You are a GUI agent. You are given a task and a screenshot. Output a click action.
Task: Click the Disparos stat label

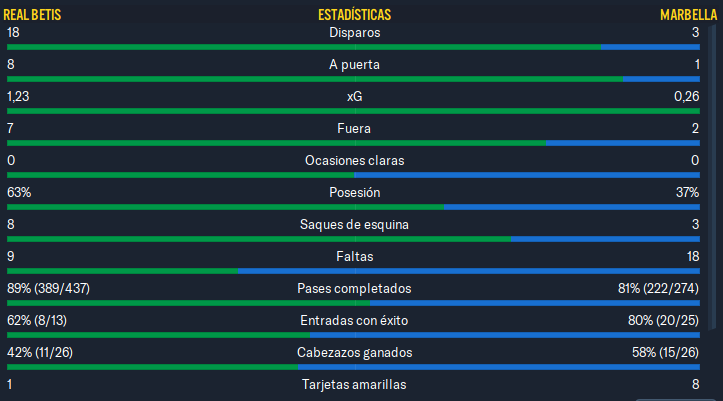pyautogui.click(x=355, y=33)
